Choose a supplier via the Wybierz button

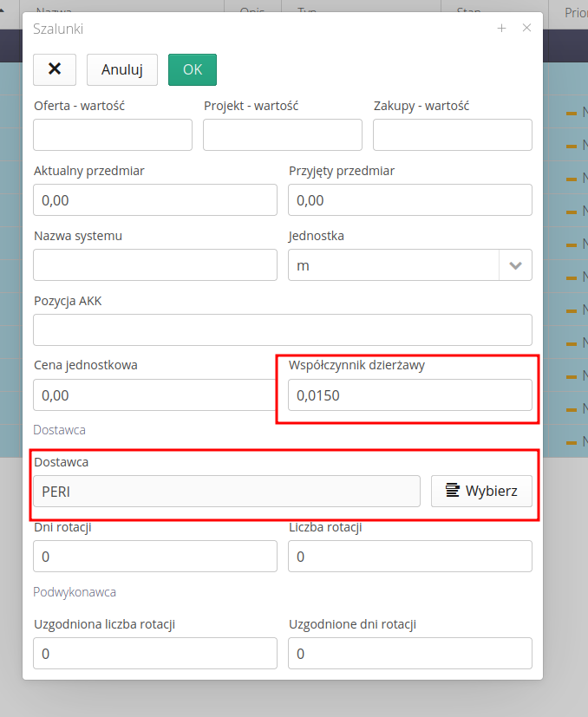click(481, 491)
